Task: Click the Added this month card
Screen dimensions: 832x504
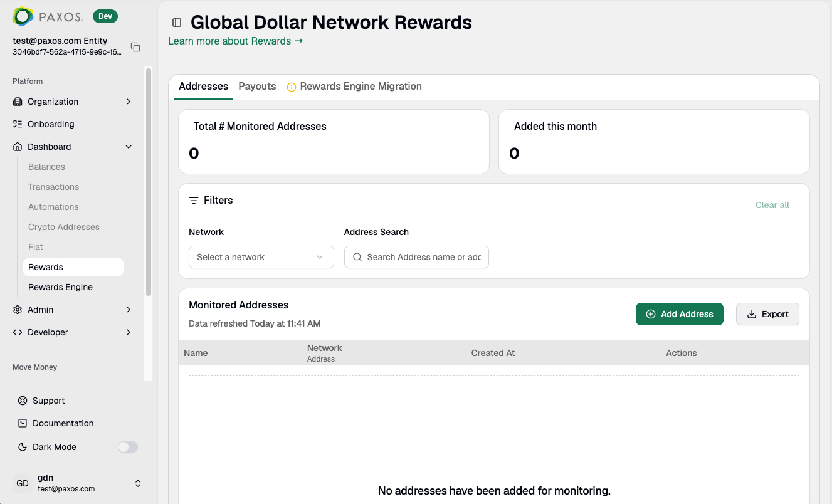Action: pyautogui.click(x=654, y=142)
